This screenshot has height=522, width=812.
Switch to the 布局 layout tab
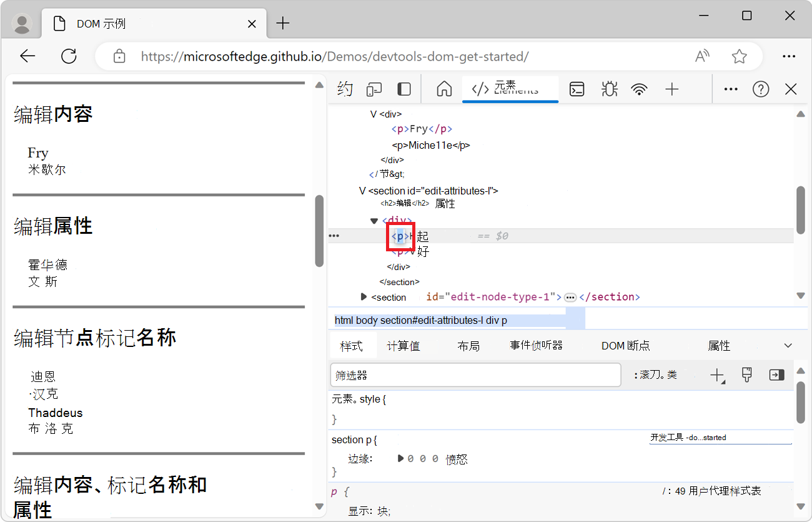[468, 346]
